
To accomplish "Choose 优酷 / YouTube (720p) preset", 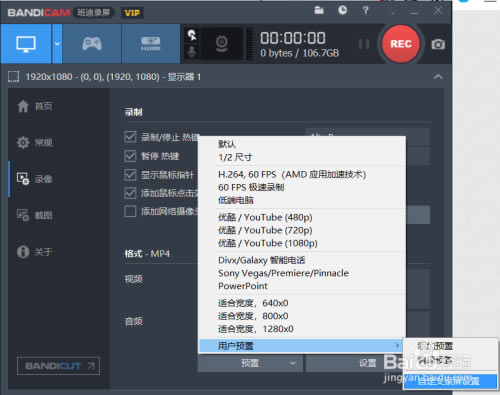I will [302, 230].
